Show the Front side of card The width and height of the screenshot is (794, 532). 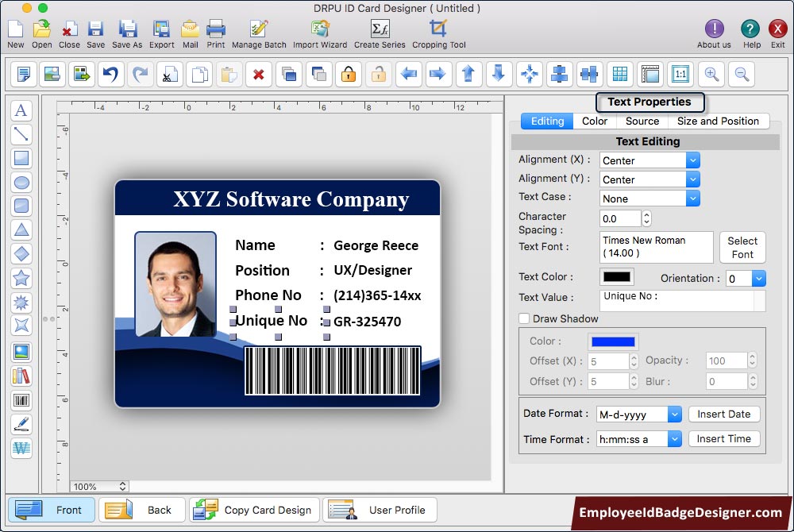coord(51,510)
